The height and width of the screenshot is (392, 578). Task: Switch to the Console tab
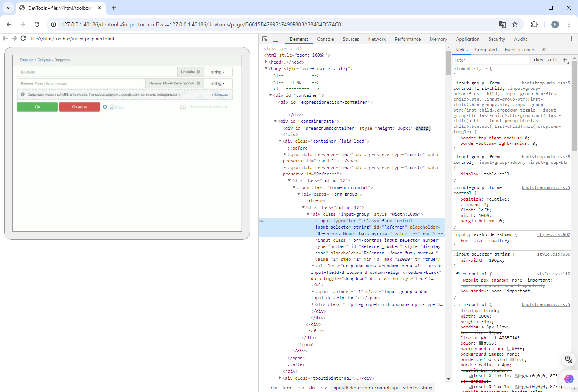(x=325, y=39)
